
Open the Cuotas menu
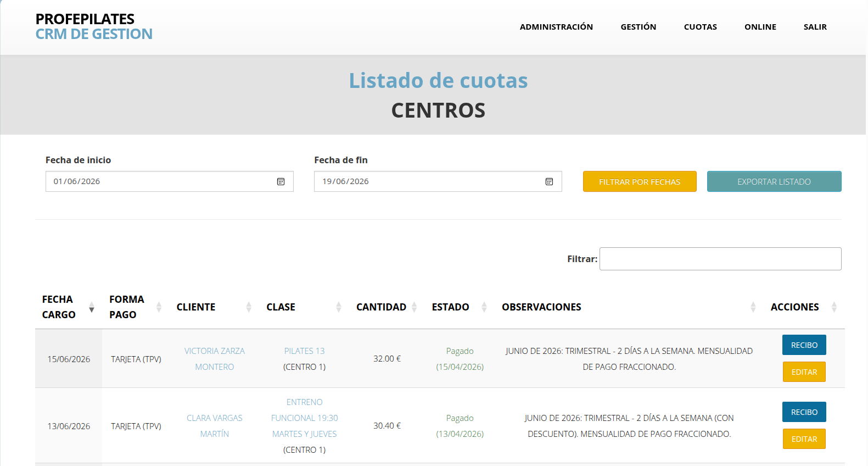700,27
